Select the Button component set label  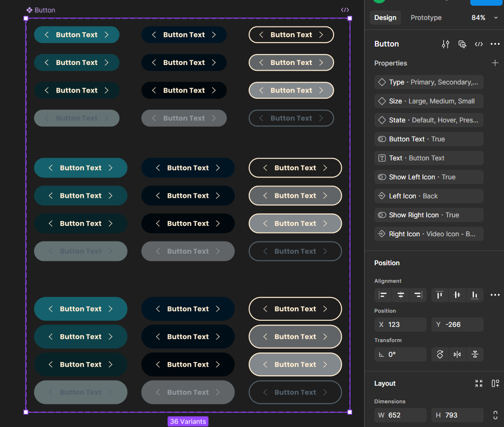(41, 10)
